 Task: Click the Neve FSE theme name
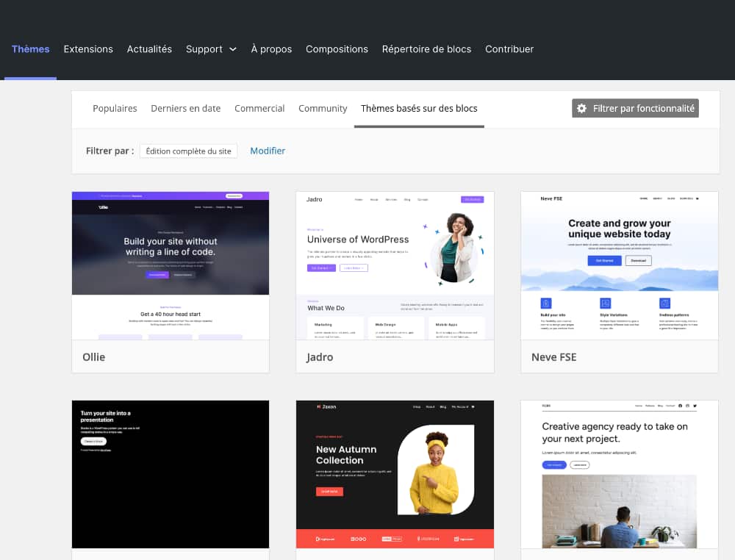pos(554,357)
